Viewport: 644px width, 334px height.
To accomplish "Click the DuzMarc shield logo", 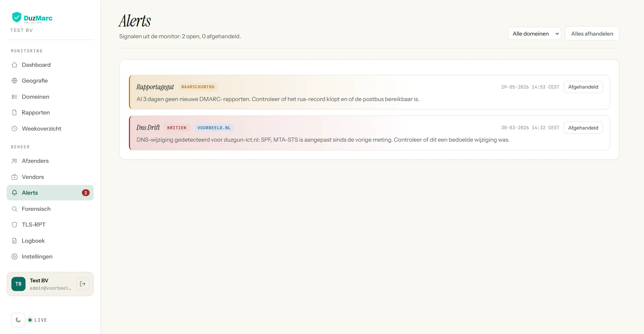I will click(x=16, y=17).
